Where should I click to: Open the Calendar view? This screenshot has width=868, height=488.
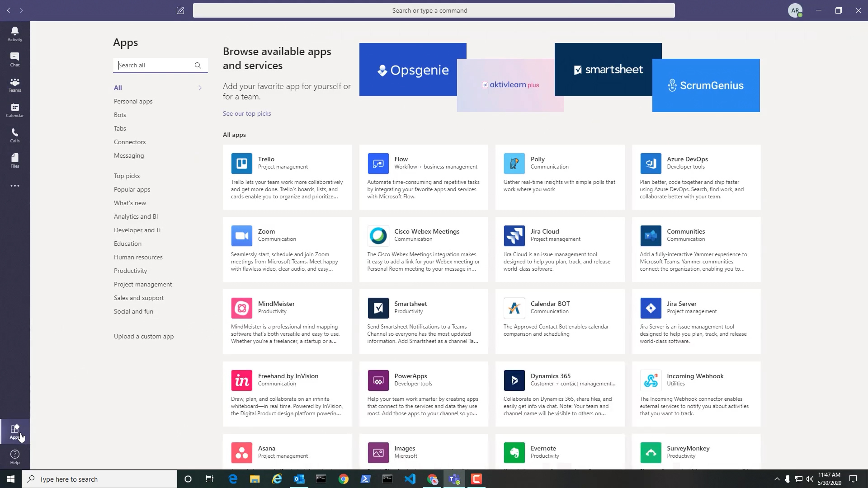pos(15,110)
